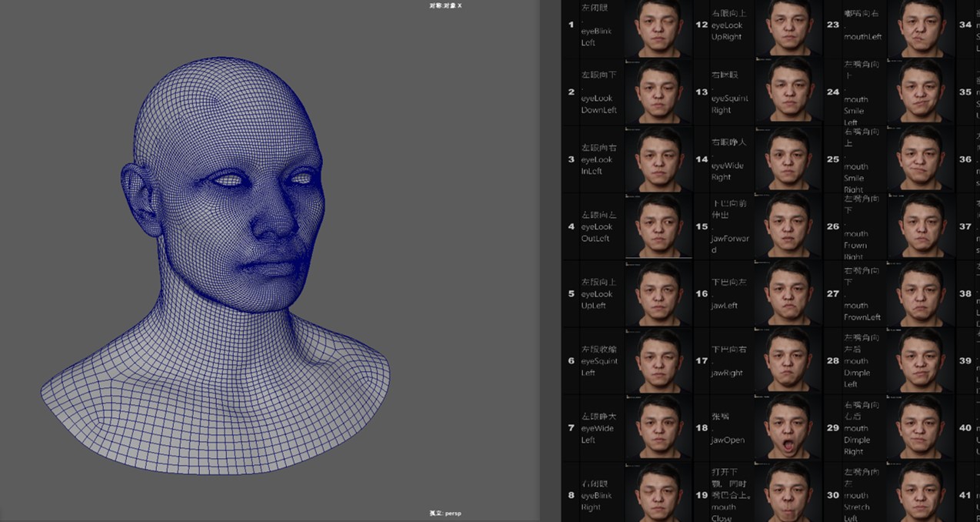
Task: Pick the eyeWideRight face thumbnail
Action: (x=789, y=160)
